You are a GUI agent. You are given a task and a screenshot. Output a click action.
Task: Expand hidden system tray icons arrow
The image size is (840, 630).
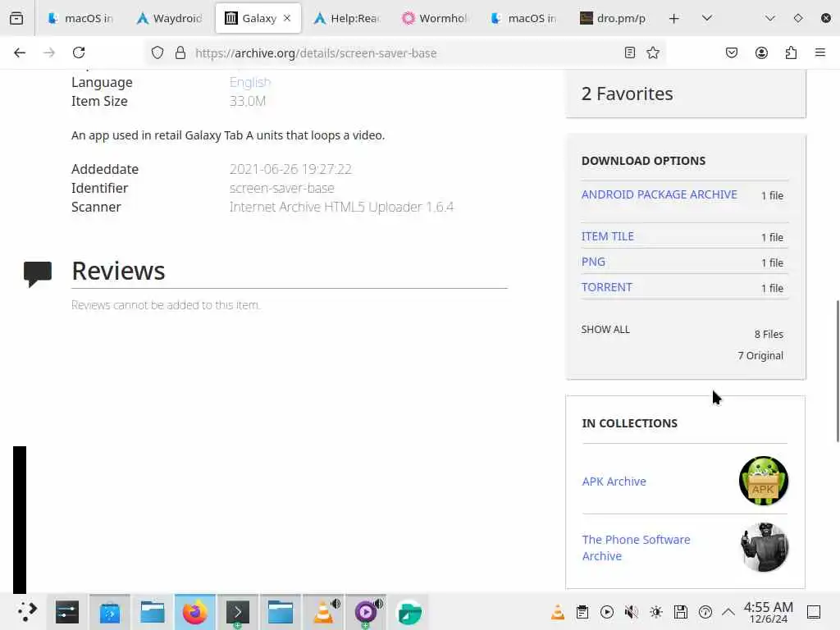click(728, 612)
